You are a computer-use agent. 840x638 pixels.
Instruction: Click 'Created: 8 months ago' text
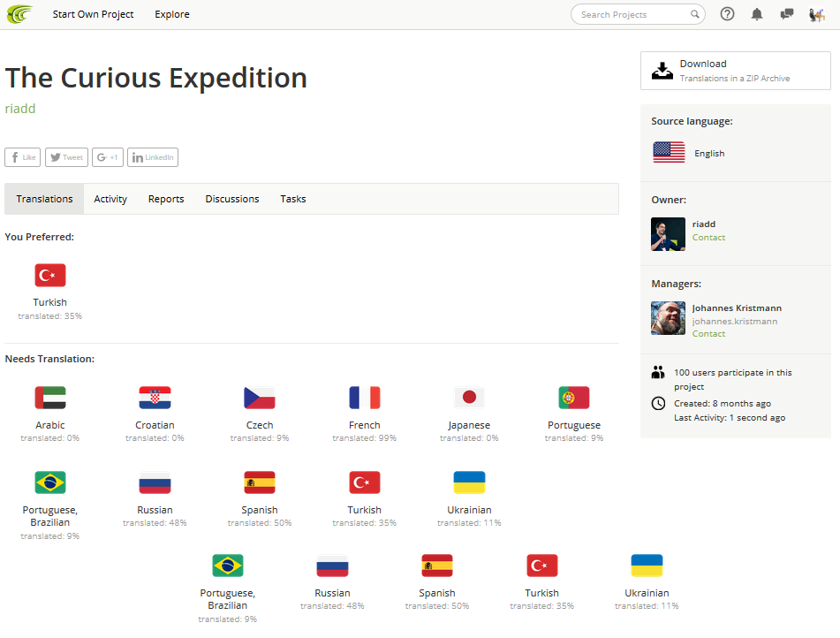[723, 404]
